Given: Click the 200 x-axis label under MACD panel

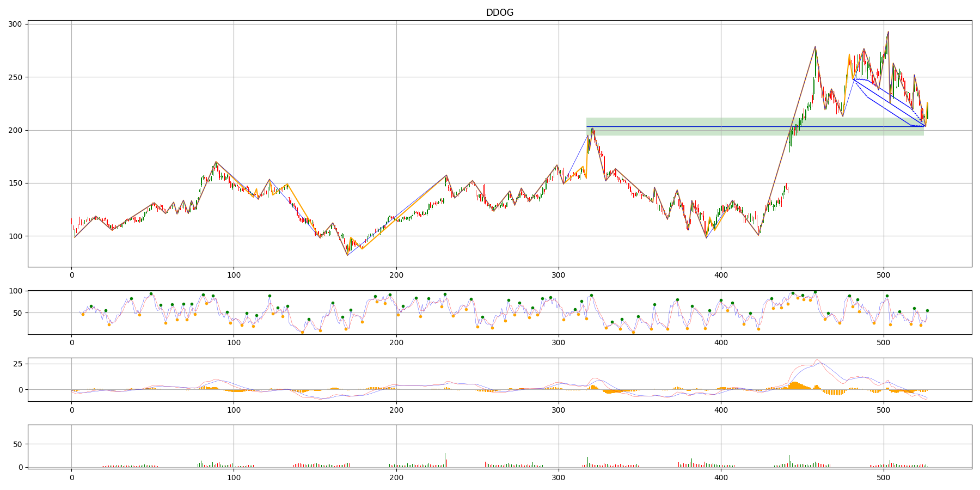Looking at the screenshot, I should tap(396, 409).
